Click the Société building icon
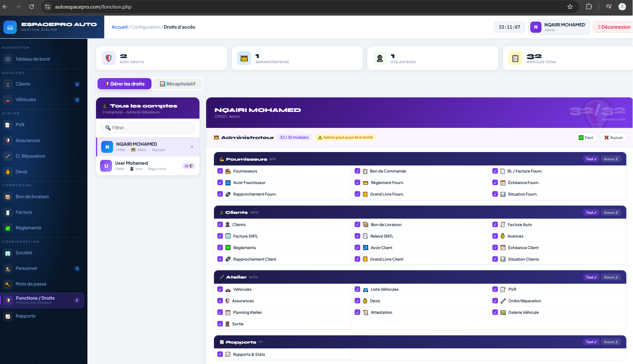Viewport: 633px width, 364px height. click(x=8, y=253)
